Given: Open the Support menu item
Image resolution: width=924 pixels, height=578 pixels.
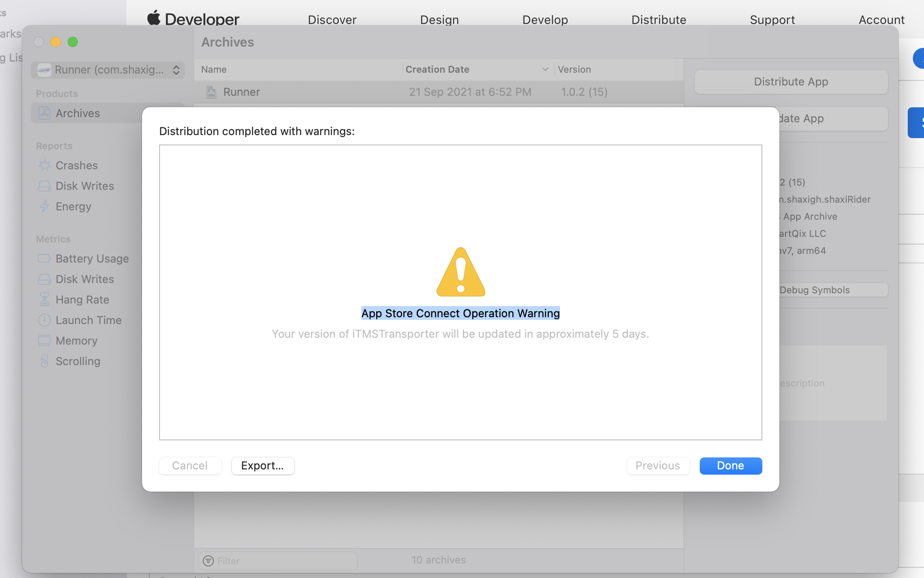Looking at the screenshot, I should (x=772, y=20).
